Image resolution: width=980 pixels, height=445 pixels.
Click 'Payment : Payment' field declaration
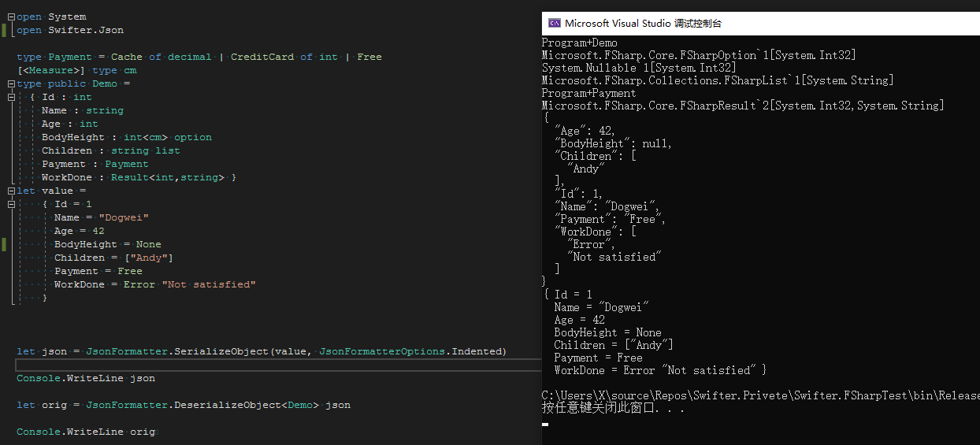(x=95, y=164)
